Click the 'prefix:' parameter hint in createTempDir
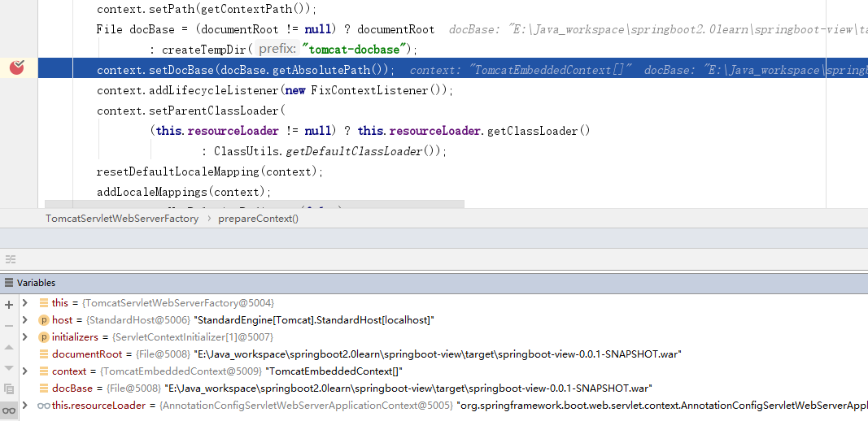Viewport: 868px width, 421px height. (277, 50)
